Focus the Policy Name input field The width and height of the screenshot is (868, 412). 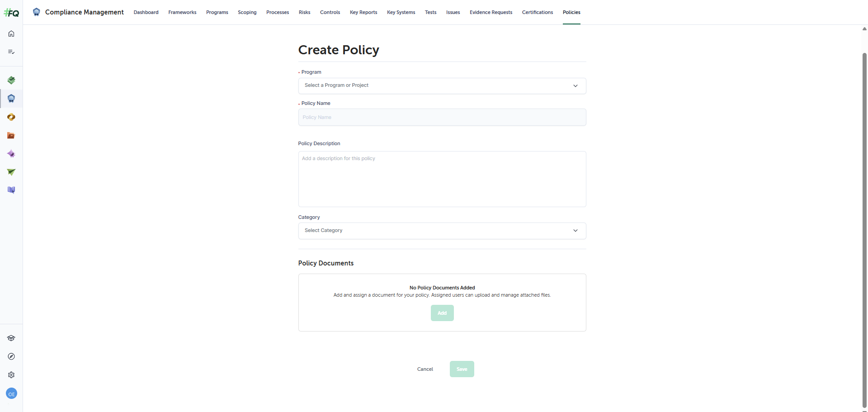pos(442,117)
